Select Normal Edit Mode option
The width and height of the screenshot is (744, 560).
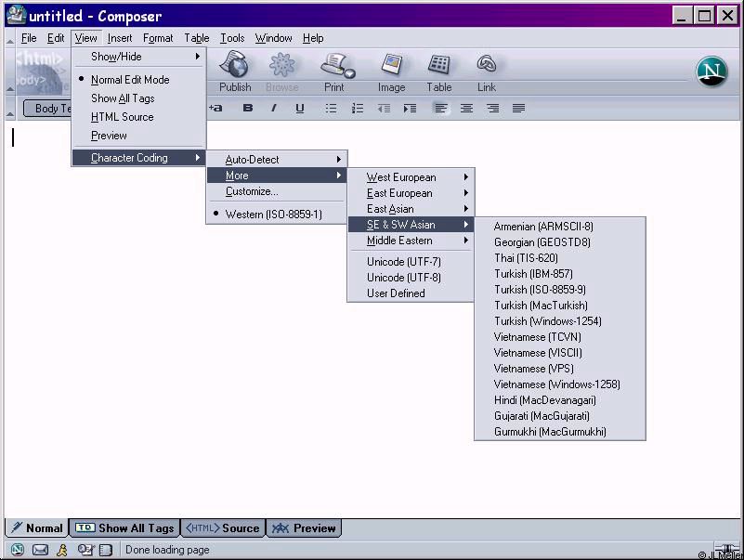click(139, 80)
